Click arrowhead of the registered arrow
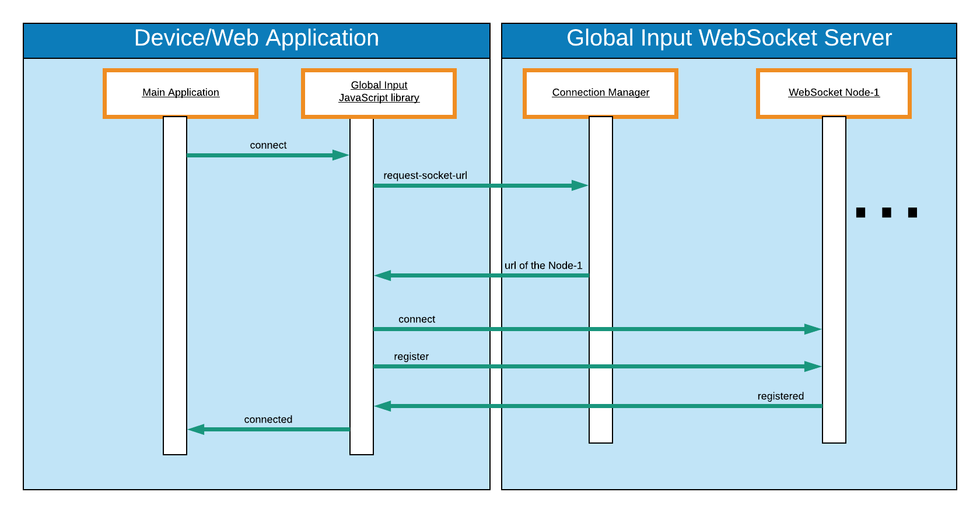Image resolution: width=980 pixels, height=513 pixels. pyautogui.click(x=383, y=406)
